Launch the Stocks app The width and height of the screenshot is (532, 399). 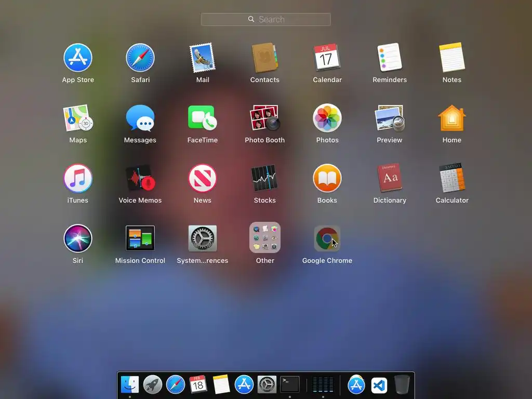pyautogui.click(x=264, y=178)
